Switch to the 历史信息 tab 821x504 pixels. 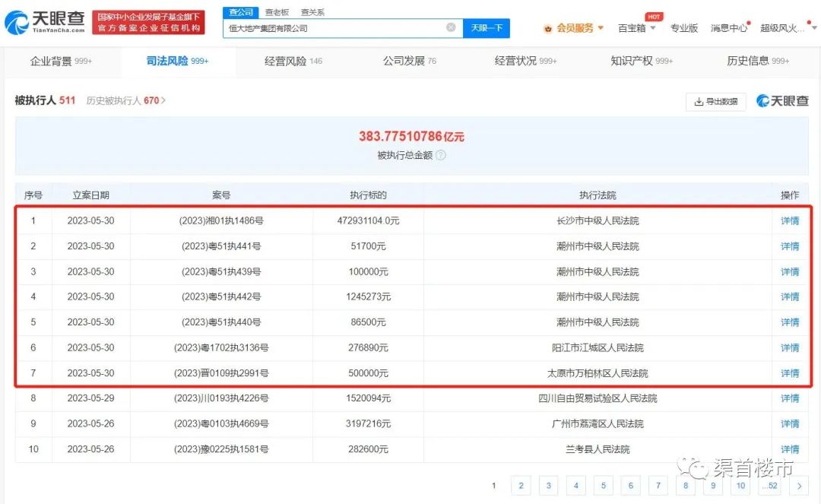758,62
